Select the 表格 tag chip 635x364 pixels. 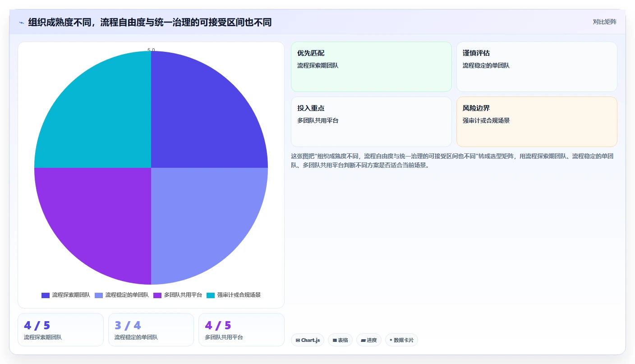pos(340,340)
